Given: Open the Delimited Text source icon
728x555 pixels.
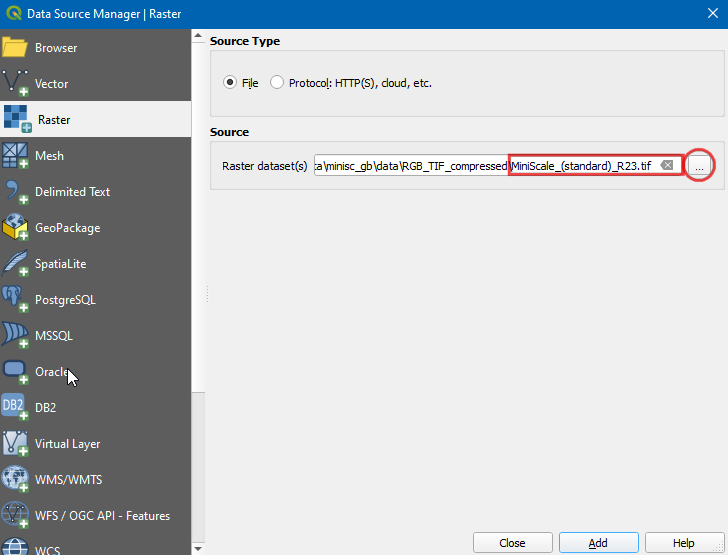Looking at the screenshot, I should coord(15,192).
